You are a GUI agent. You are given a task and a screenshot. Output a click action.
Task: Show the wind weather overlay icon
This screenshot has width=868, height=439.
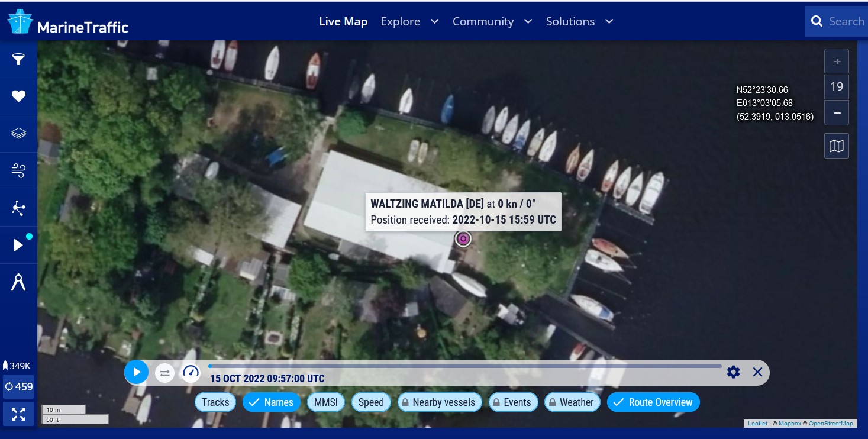tap(19, 170)
